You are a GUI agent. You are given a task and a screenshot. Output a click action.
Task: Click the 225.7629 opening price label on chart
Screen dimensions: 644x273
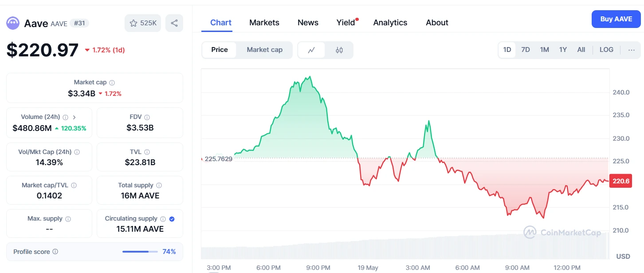218,159
